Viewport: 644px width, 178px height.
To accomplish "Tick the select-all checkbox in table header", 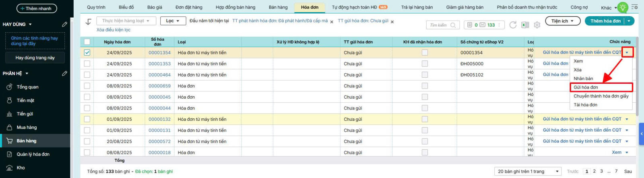I will pyautogui.click(x=87, y=42).
